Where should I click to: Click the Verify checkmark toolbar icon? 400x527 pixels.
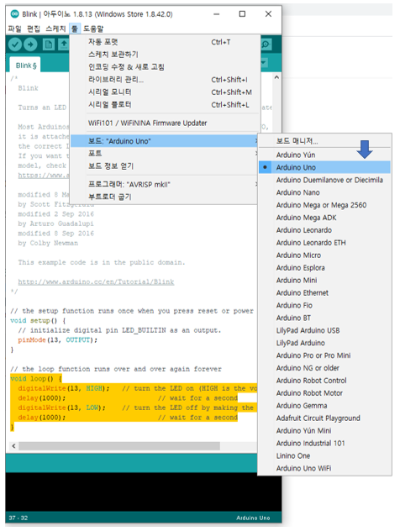tap(15, 44)
